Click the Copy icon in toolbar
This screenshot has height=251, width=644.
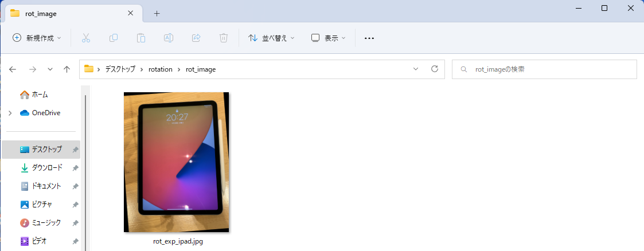coord(114,38)
